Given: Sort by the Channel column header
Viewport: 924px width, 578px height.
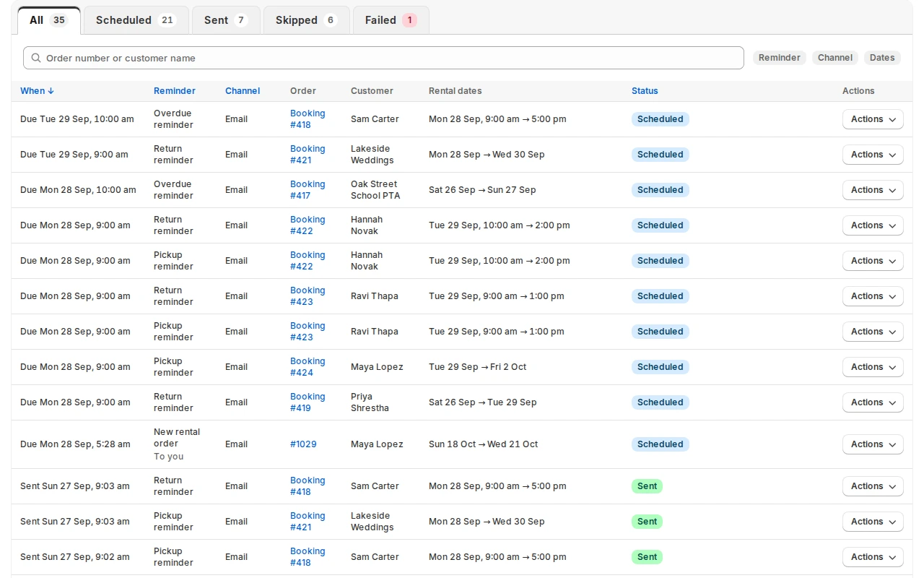Looking at the screenshot, I should (x=243, y=91).
